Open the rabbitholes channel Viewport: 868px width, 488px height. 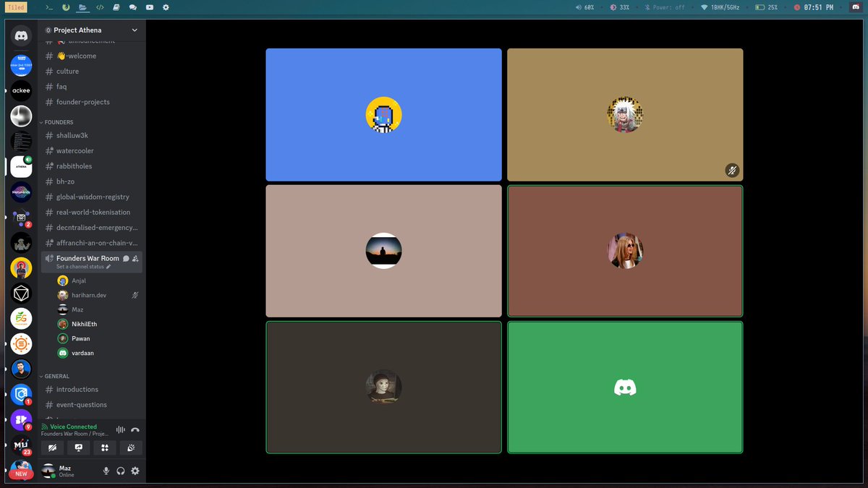tap(92, 166)
